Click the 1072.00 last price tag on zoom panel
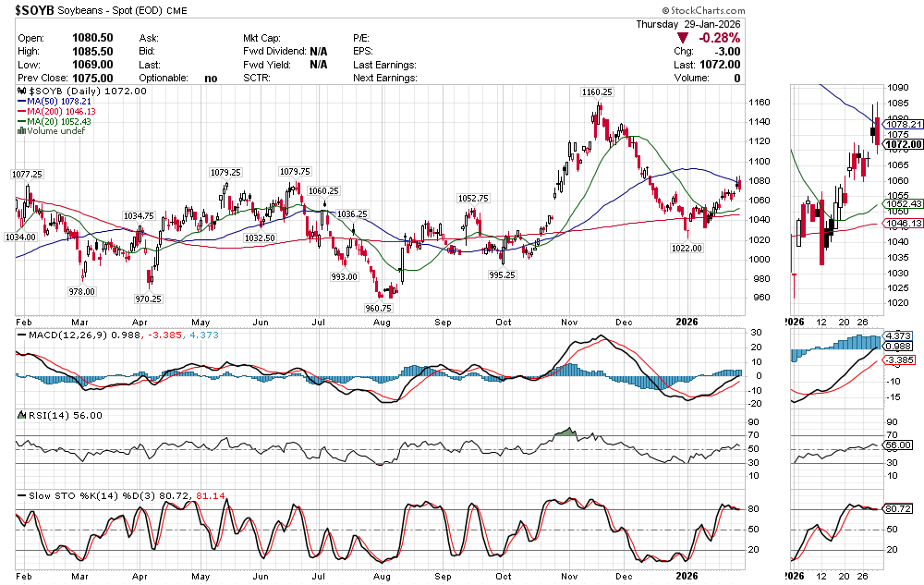This screenshot has width=924, height=585. 904,144
